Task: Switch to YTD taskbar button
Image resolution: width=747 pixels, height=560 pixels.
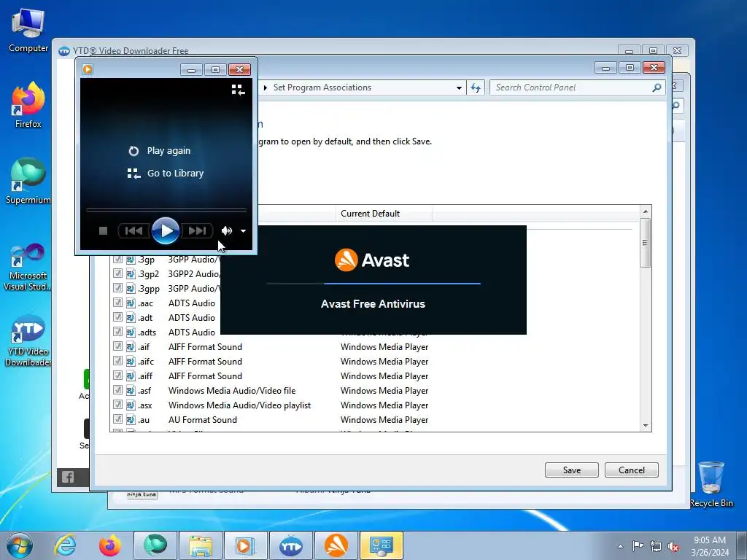Action: 290,545
